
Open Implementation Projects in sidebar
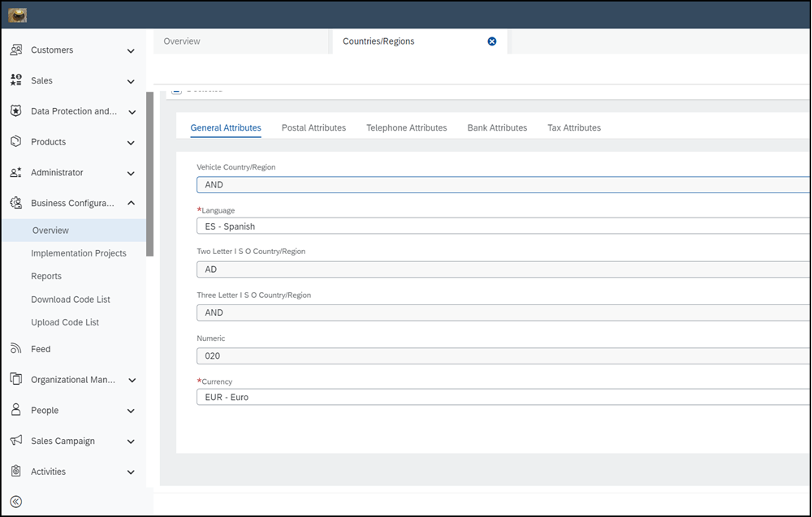click(79, 253)
